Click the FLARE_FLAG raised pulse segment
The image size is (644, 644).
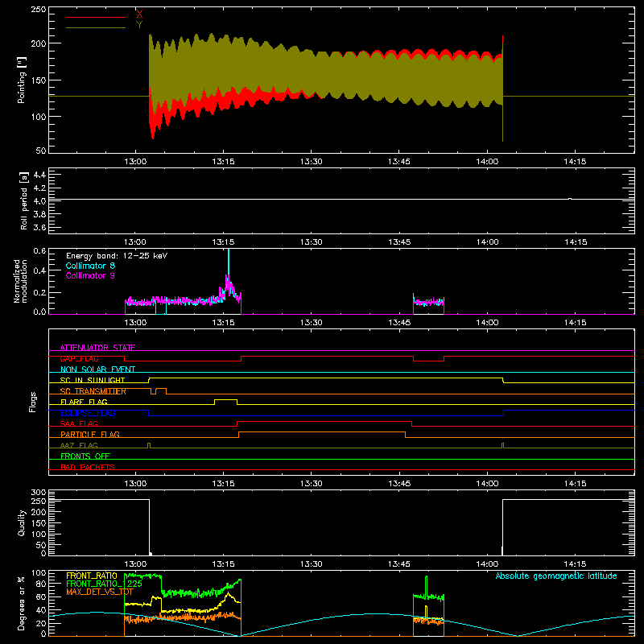click(226, 399)
